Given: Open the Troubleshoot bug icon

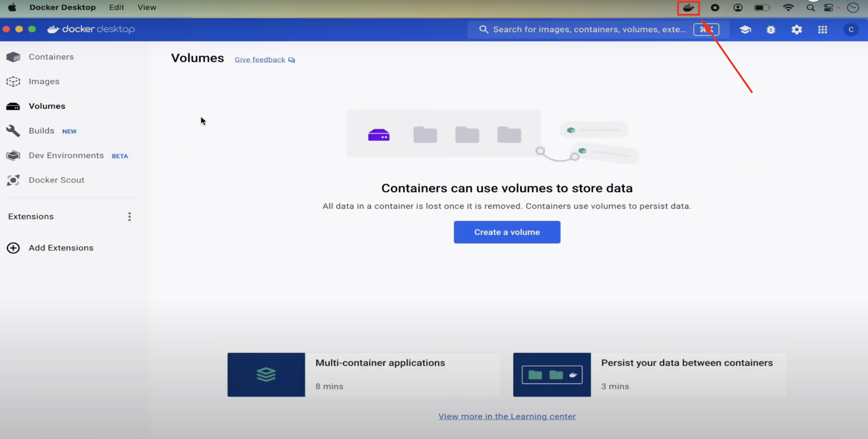Looking at the screenshot, I should click(x=771, y=30).
